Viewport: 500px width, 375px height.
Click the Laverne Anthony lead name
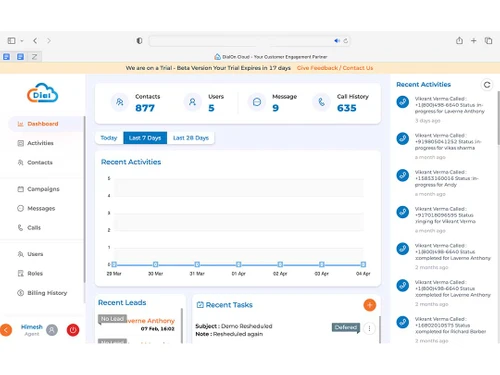pos(151,321)
